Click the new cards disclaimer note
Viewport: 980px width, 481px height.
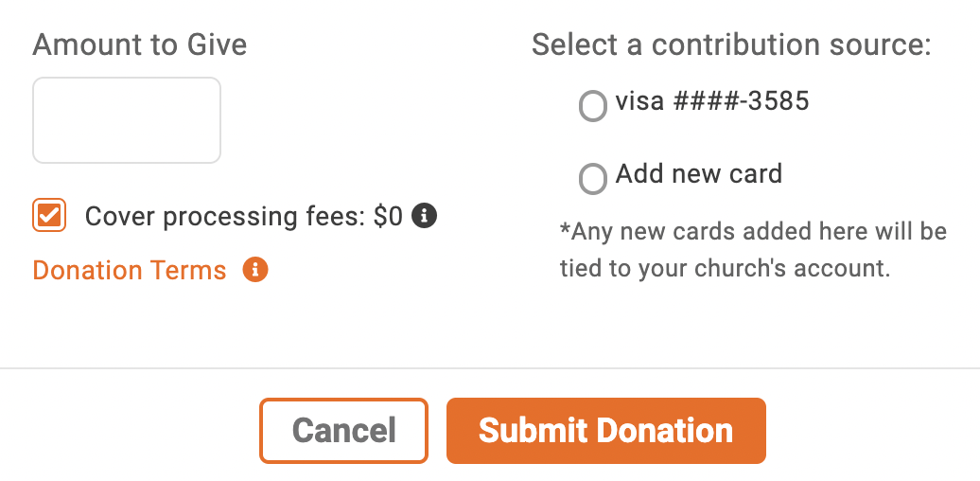pos(753,250)
